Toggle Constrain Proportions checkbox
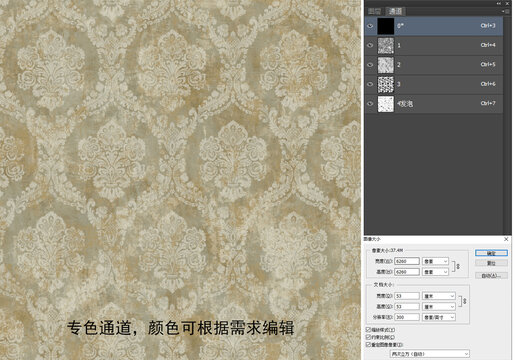 [x=368, y=337]
